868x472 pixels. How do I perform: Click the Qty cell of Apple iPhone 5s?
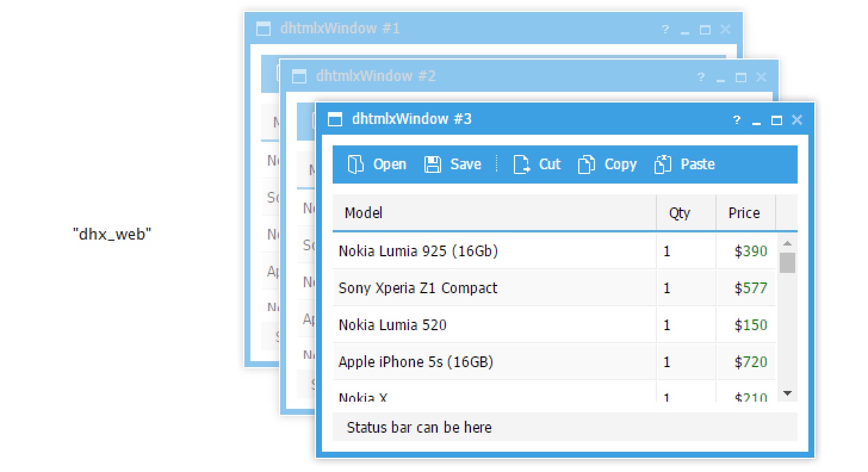pos(686,362)
